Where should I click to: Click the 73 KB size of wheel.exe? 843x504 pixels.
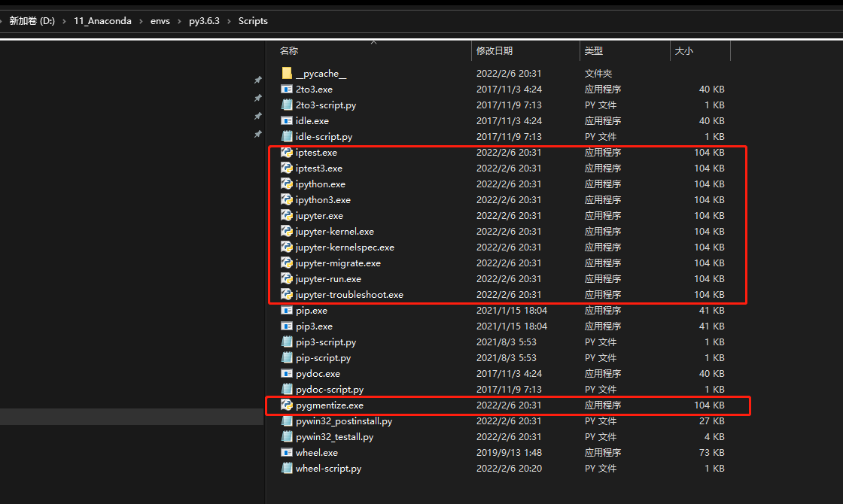click(x=712, y=452)
